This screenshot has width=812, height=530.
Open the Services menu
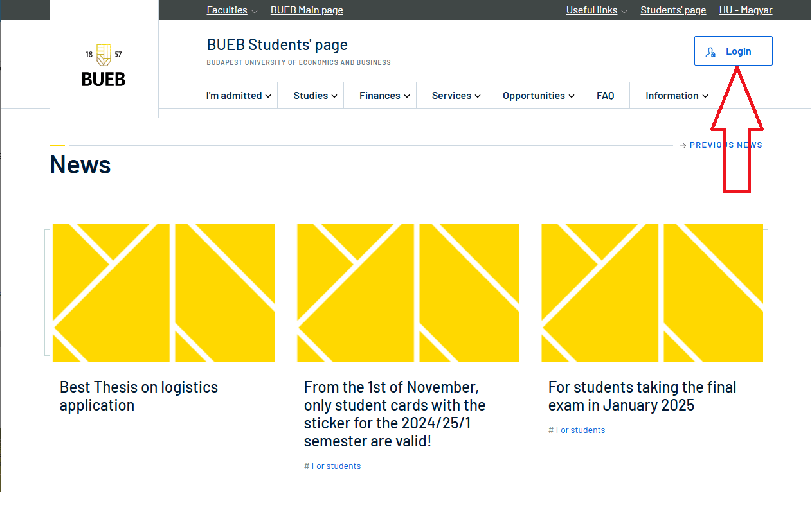456,96
